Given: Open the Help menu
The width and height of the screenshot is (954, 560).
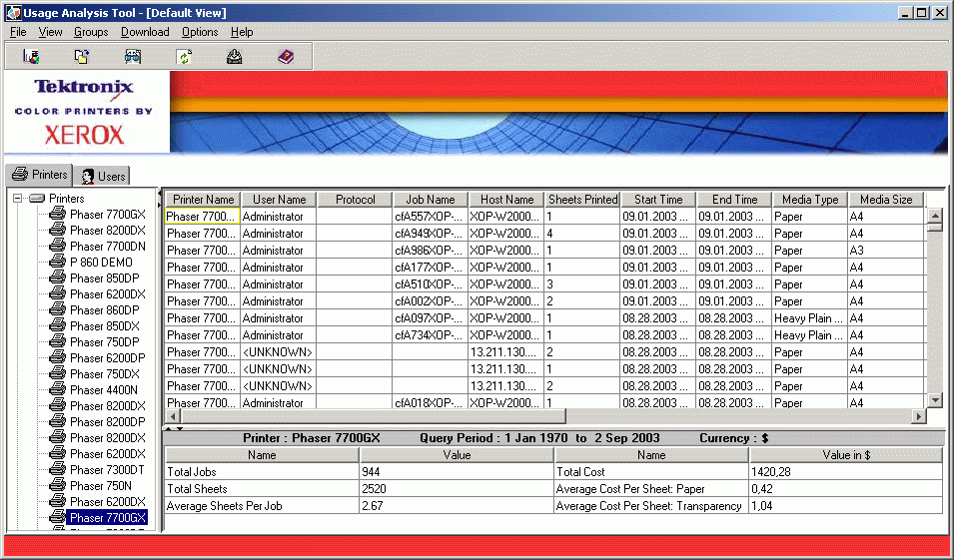Looking at the screenshot, I should coord(242,32).
